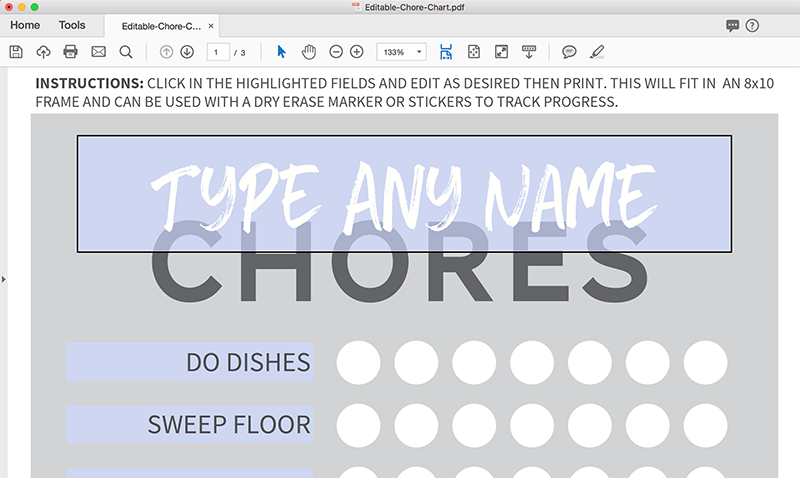Upload file to cloud storage

point(43,52)
